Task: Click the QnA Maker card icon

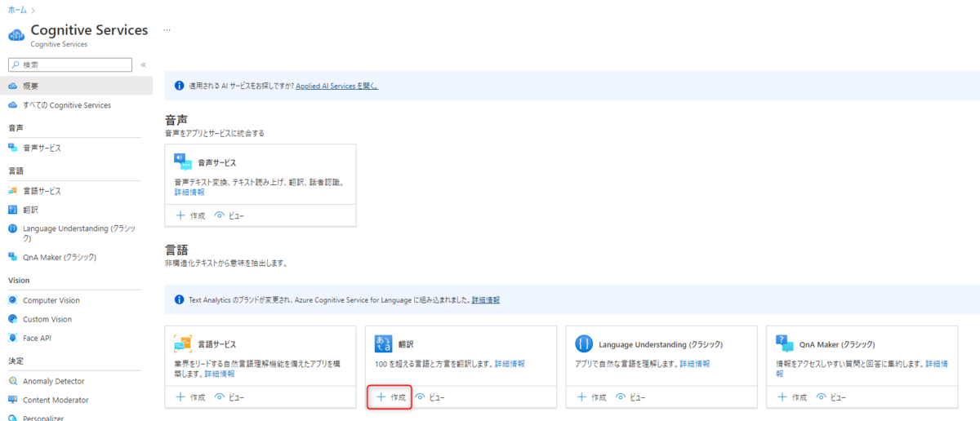Action: (x=784, y=343)
